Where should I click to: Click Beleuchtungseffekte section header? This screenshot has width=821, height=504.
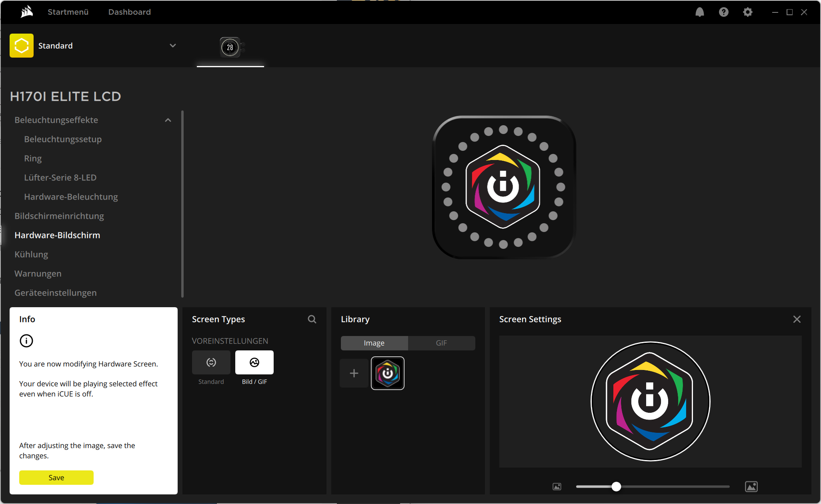[56, 120]
